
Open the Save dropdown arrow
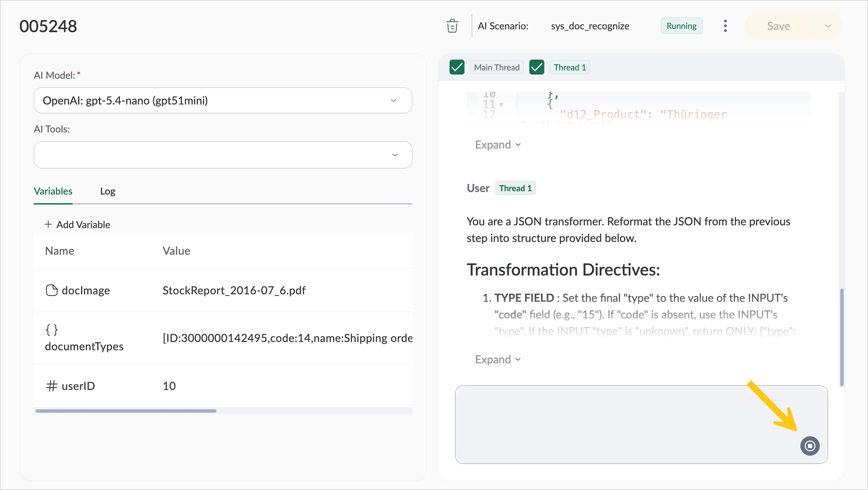pyautogui.click(x=828, y=26)
